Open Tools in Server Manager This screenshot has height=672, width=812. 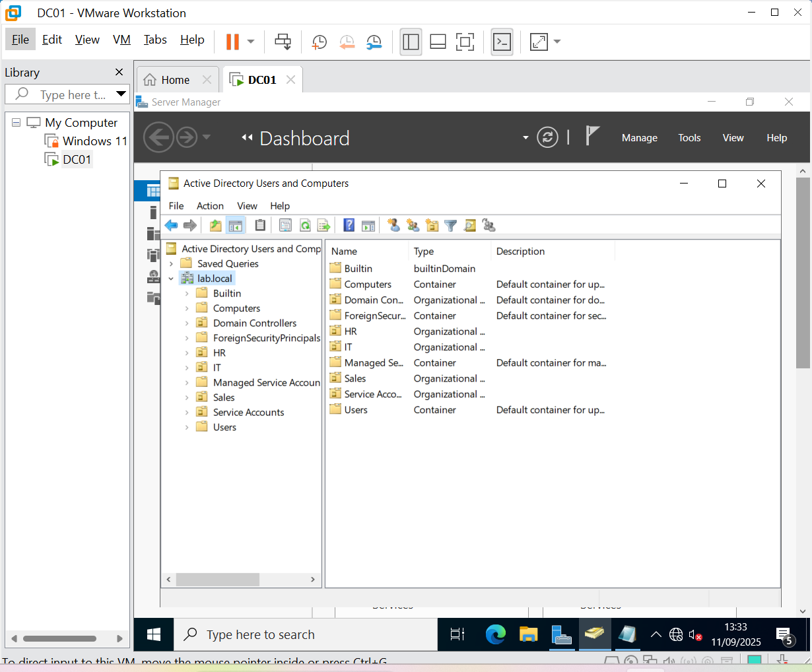[689, 138]
